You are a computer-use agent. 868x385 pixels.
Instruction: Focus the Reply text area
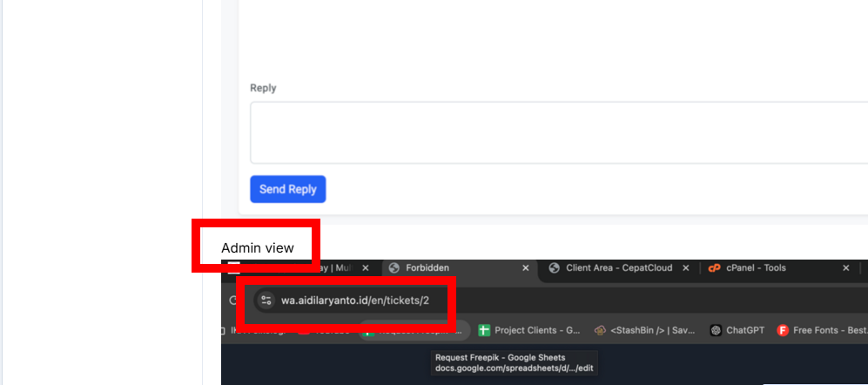559,132
